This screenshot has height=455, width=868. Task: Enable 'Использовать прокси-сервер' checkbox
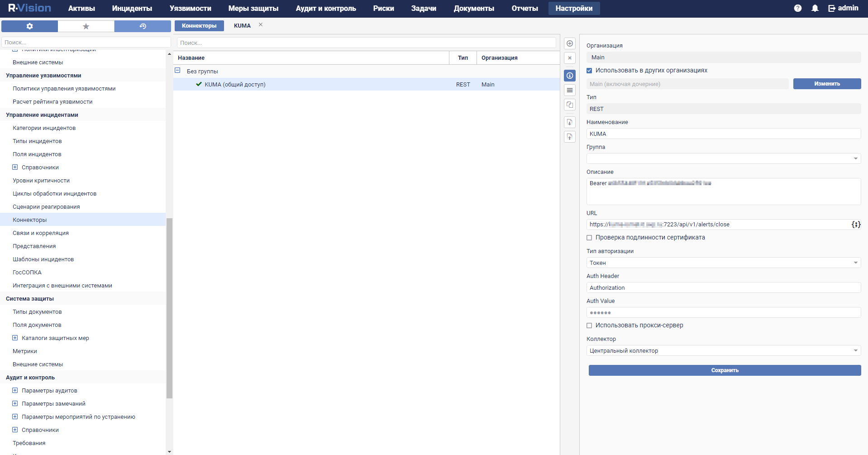(589, 326)
